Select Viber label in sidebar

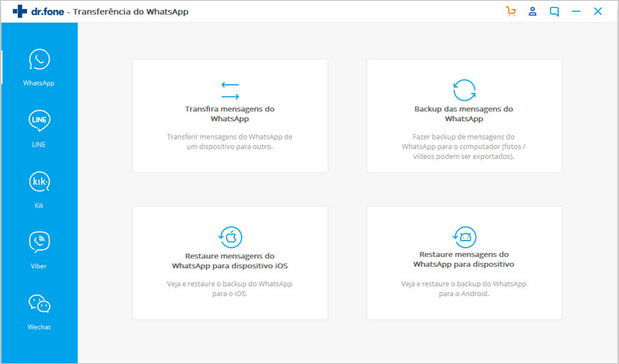click(x=39, y=266)
